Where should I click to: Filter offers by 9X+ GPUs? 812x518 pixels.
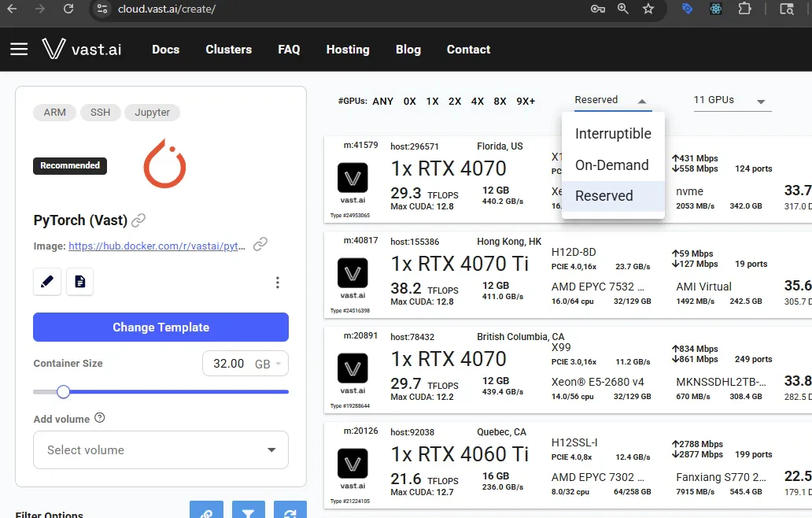click(526, 102)
